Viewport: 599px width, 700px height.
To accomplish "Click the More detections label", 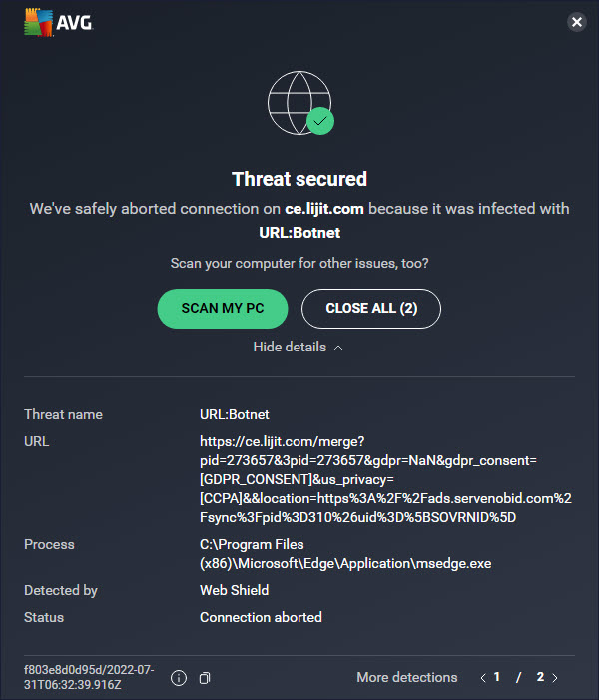I will tap(407, 677).
